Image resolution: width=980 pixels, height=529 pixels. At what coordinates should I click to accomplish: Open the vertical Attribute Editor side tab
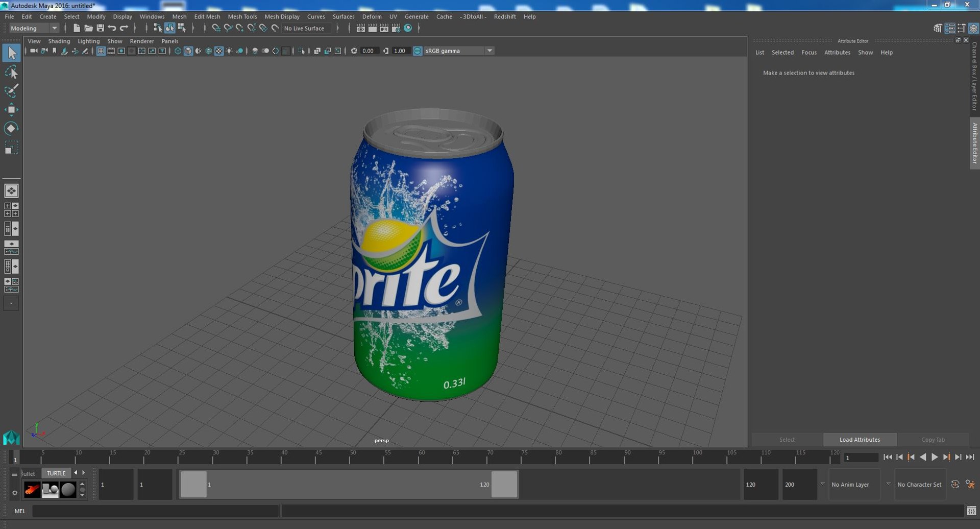tap(974, 143)
